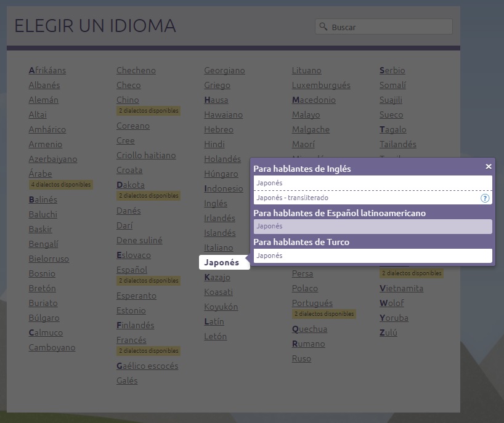Select Portugués from the language list

tap(312, 303)
